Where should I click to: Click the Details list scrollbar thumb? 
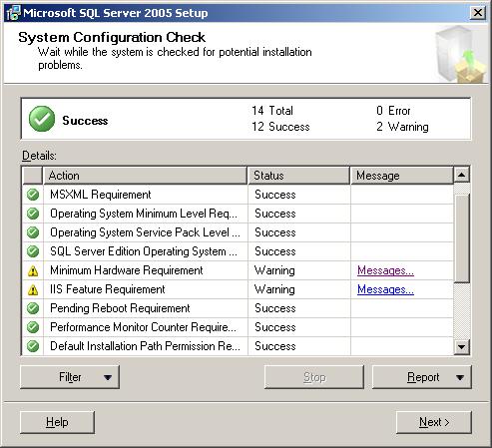462,238
